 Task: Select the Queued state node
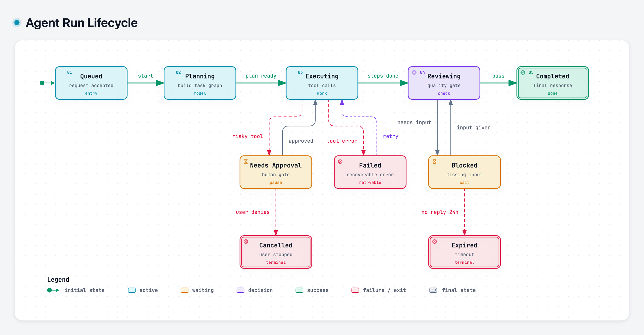[91, 83]
